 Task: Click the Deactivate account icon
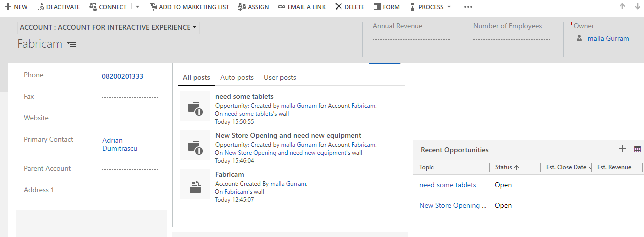click(41, 7)
